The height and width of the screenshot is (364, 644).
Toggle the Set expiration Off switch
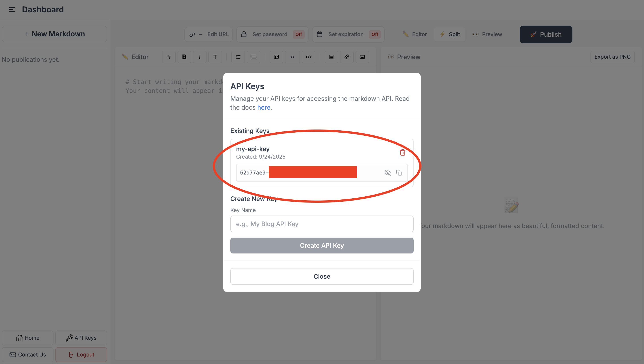click(x=374, y=34)
